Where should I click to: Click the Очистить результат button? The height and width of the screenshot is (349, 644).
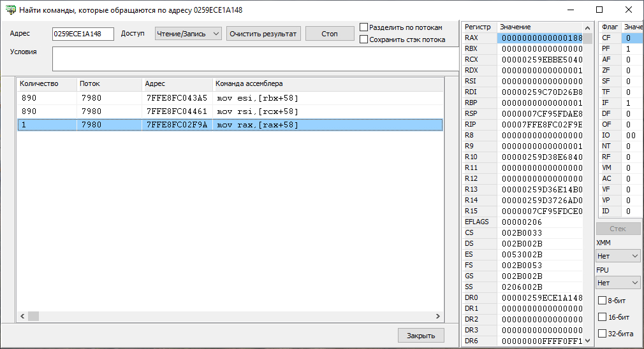263,34
